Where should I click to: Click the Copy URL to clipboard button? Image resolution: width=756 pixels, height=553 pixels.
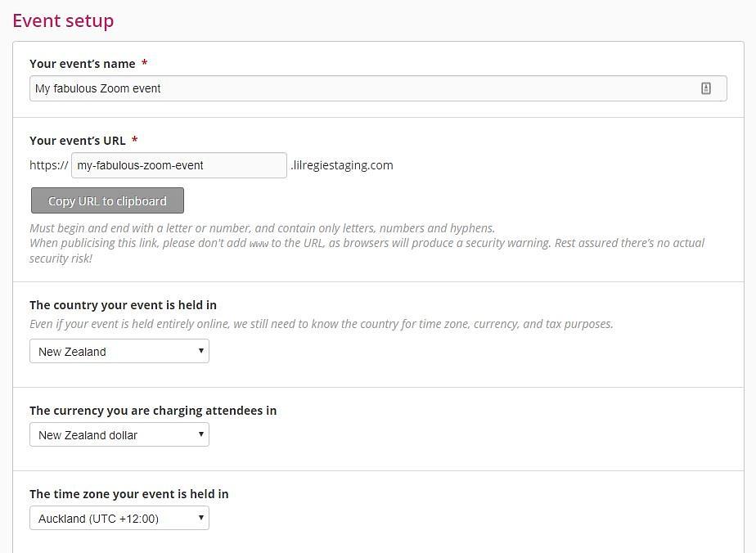(x=107, y=200)
